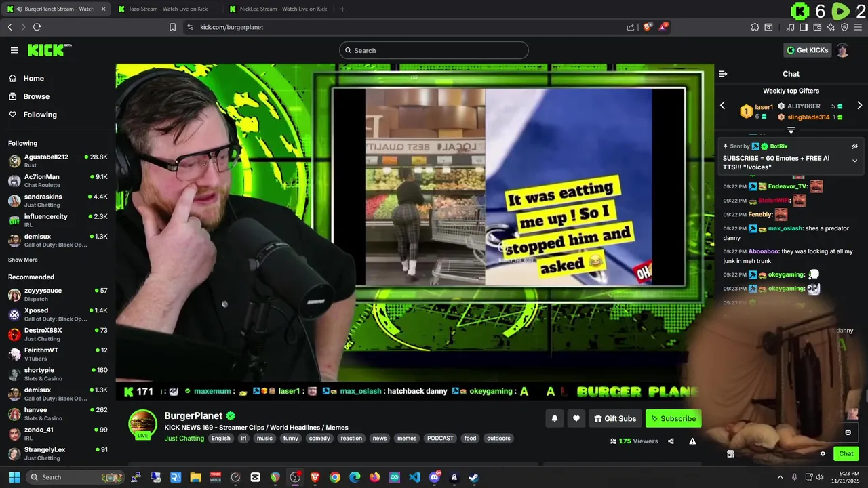Open zoyyysauce recommended channel
868x488 pixels.
tap(58, 294)
